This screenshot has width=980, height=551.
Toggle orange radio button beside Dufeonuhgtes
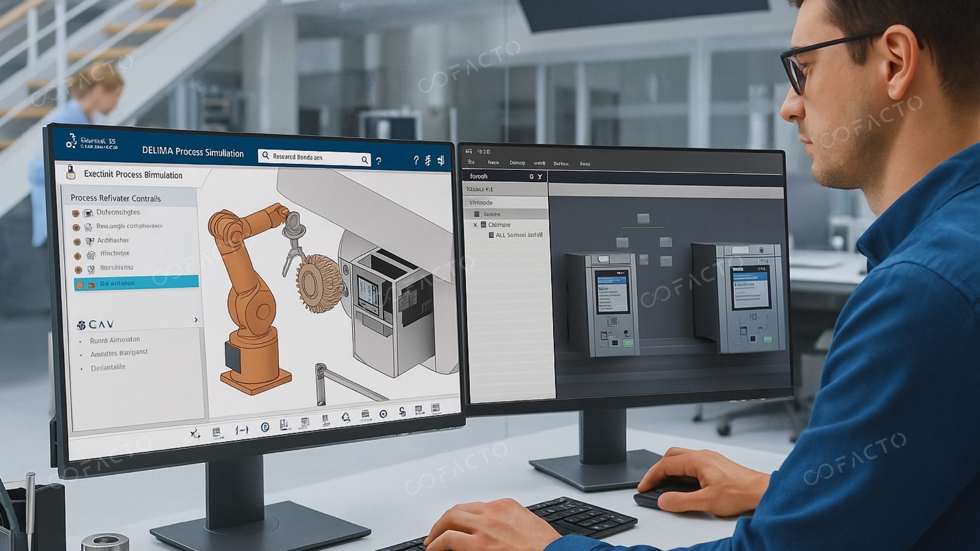76,214
